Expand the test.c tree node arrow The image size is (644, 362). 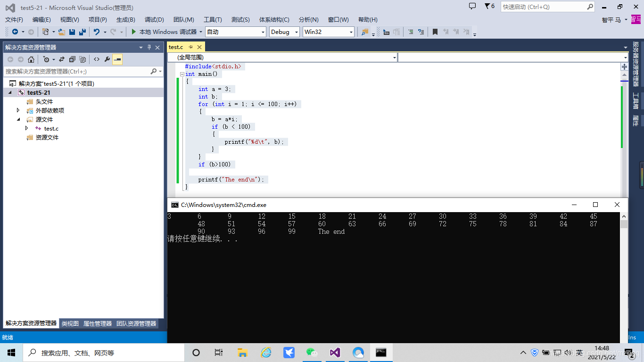pyautogui.click(x=26, y=128)
